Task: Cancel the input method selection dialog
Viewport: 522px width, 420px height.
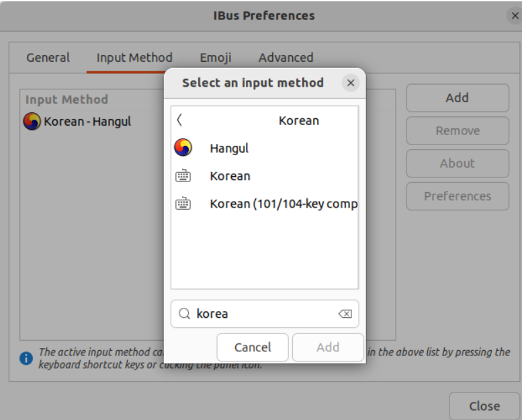Action: tap(253, 347)
